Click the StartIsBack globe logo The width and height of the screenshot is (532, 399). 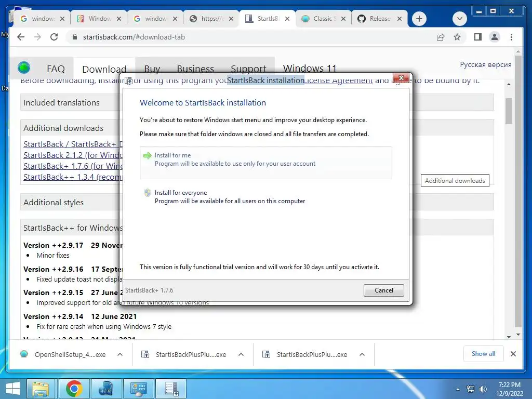click(x=24, y=68)
